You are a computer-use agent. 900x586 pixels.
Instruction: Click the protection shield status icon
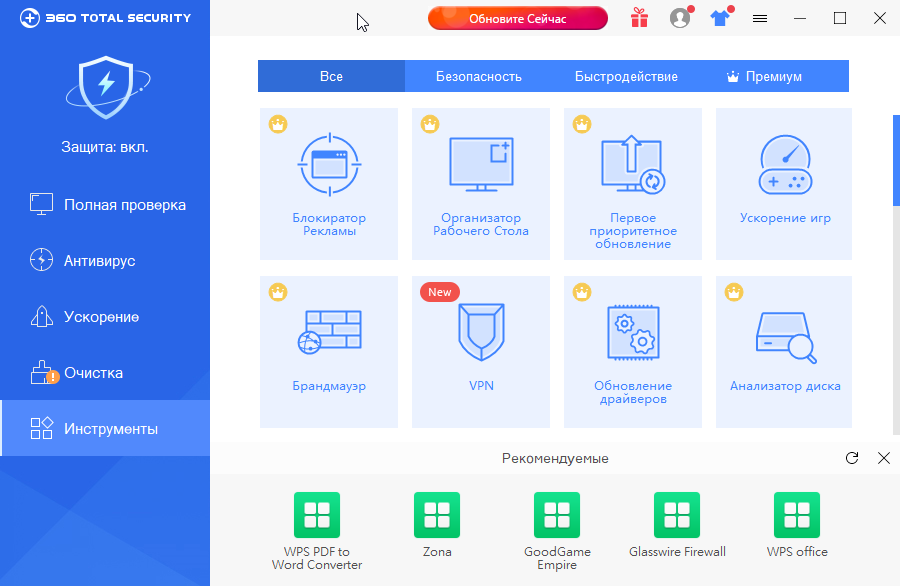click(107, 87)
